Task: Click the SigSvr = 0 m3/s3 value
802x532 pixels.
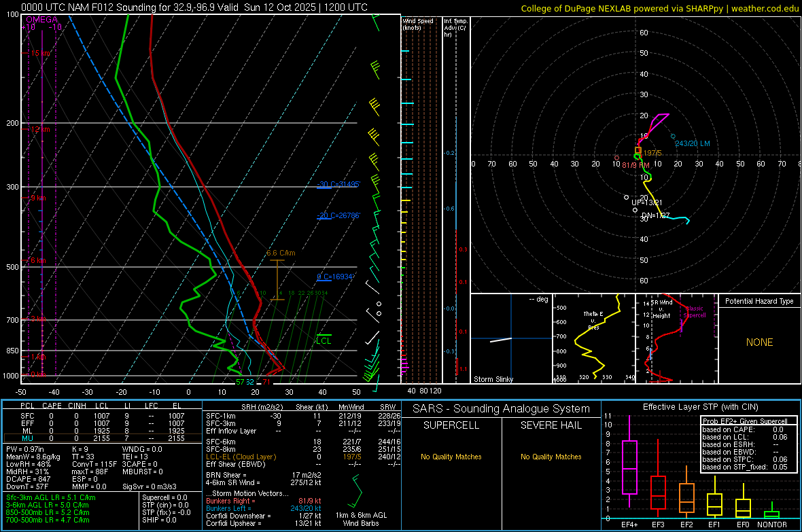Action: [150, 486]
